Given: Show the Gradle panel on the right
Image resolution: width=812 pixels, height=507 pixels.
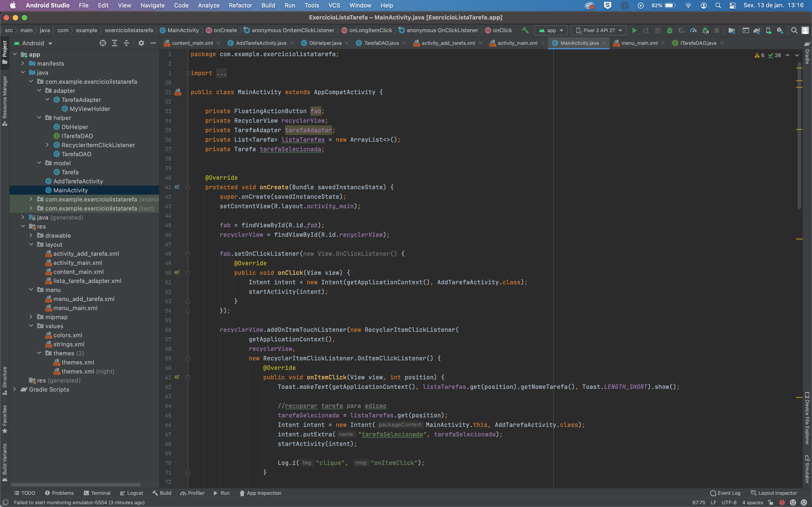Looking at the screenshot, I should pyautogui.click(x=807, y=54).
